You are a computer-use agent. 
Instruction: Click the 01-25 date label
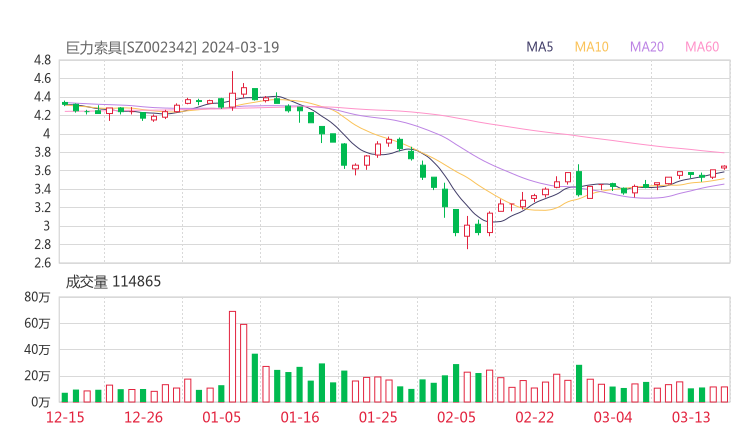click(x=378, y=417)
